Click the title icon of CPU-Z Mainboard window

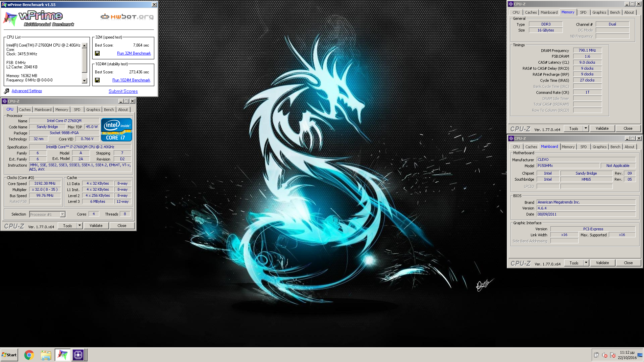point(511,138)
